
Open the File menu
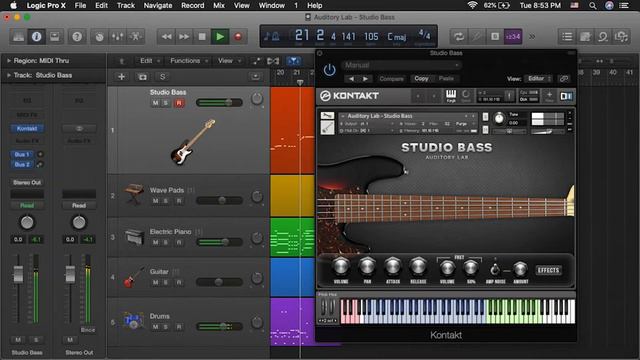[x=80, y=5]
